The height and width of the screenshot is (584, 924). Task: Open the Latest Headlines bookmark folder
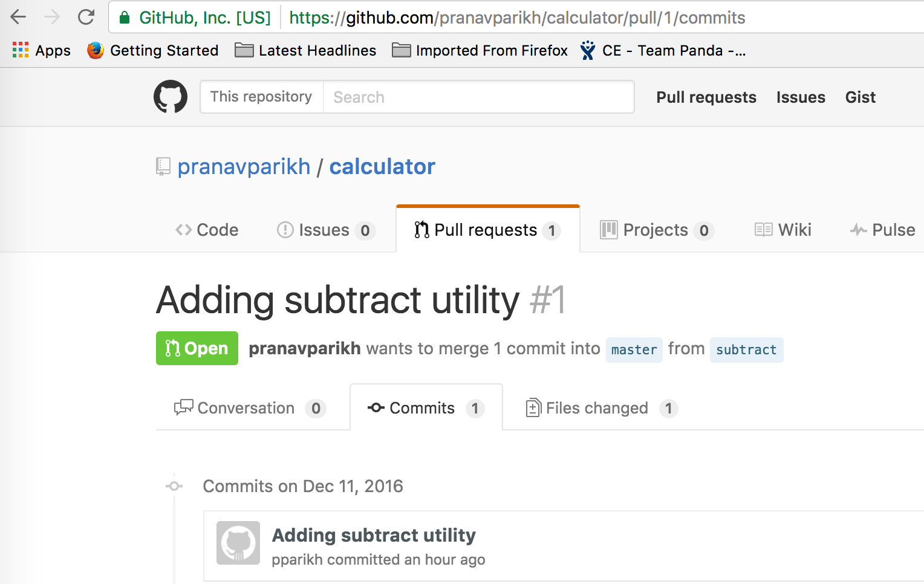pyautogui.click(x=305, y=50)
